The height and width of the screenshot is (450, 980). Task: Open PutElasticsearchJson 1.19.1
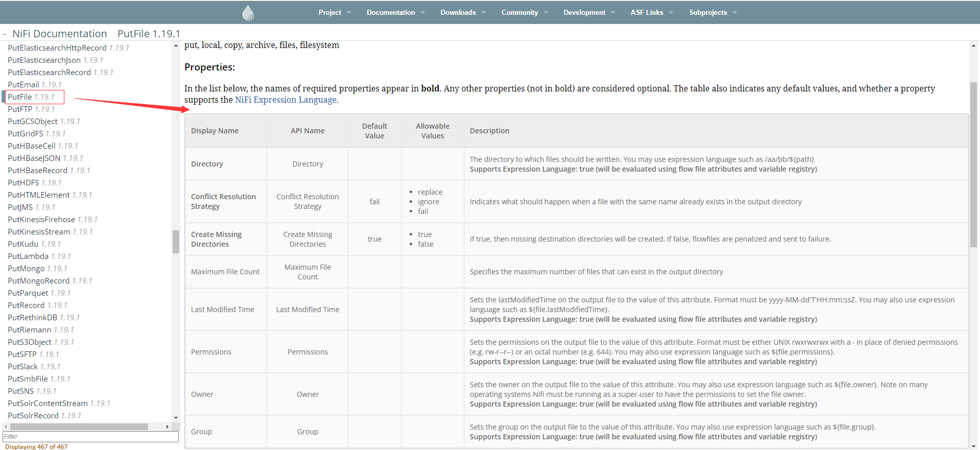[x=56, y=60]
